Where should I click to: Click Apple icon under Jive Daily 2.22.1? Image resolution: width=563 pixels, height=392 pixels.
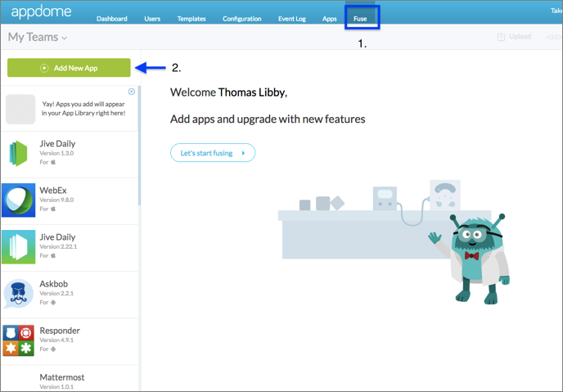(x=53, y=255)
